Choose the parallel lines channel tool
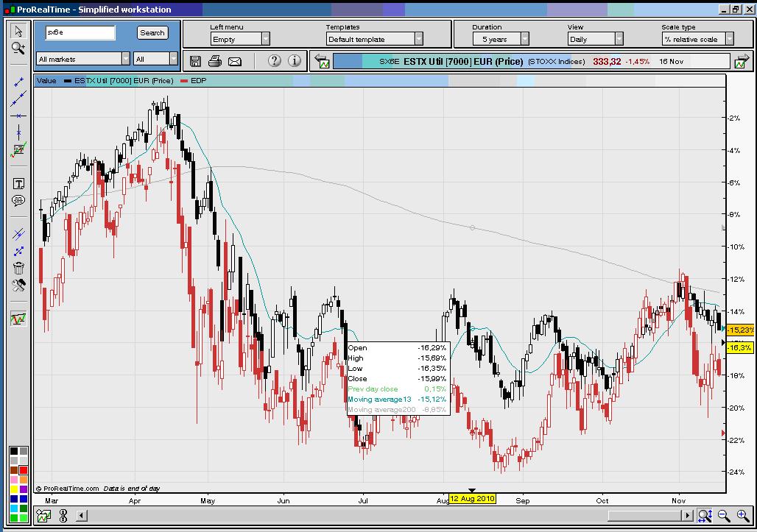 tap(18, 235)
